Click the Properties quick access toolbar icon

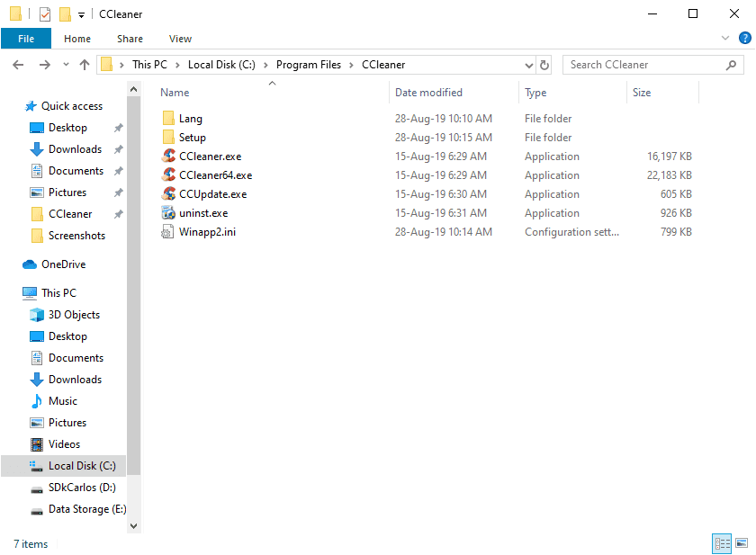coord(45,14)
